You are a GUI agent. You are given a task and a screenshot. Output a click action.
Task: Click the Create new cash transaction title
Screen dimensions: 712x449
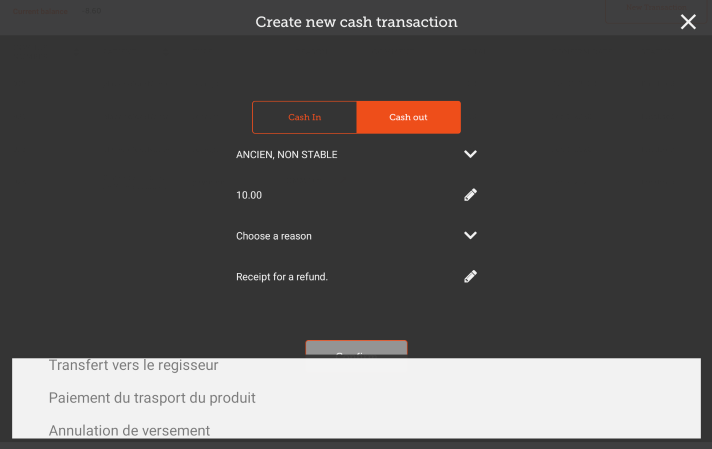point(356,22)
